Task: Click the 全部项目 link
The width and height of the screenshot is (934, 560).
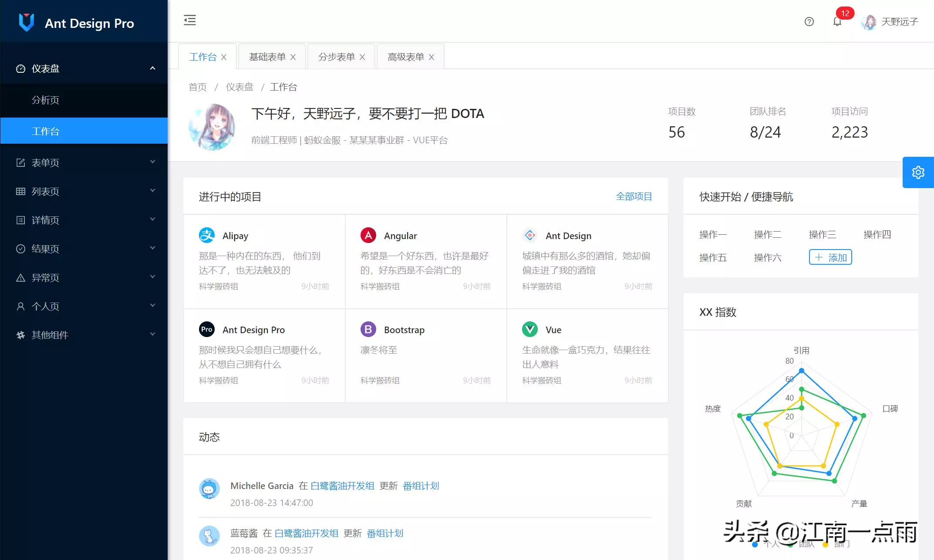Action: [x=634, y=196]
